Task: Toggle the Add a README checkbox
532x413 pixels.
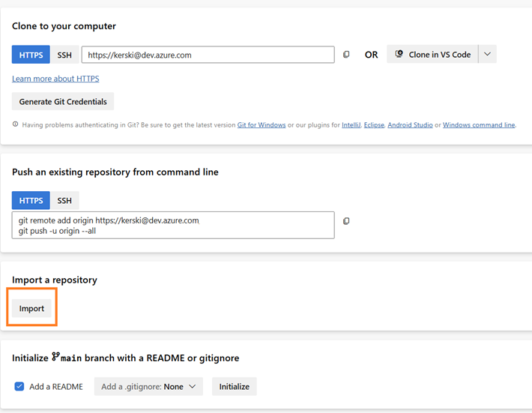Action: (x=19, y=387)
